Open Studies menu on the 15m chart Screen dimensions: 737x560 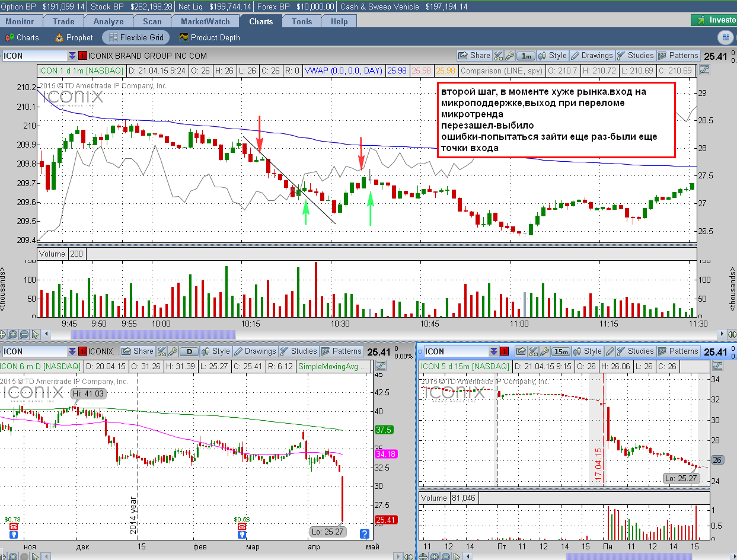pyautogui.click(x=636, y=351)
